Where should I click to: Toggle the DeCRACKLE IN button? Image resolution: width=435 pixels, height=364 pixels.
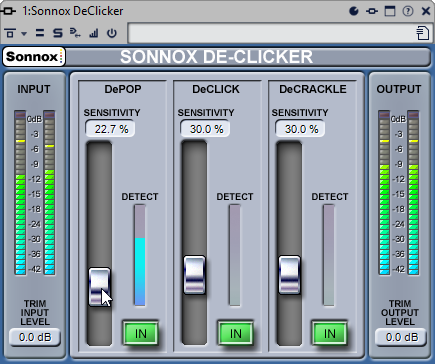(x=330, y=333)
